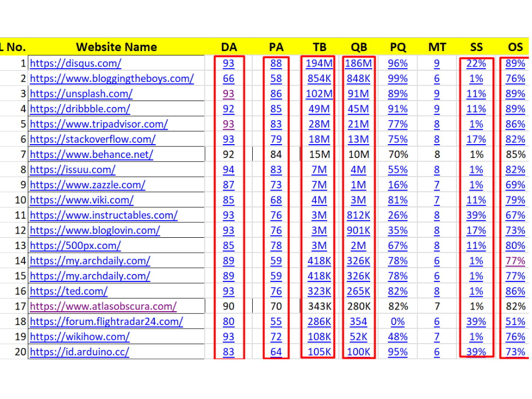The image size is (532, 399).
Task: Click PQ value 81% for viki
Action: tap(397, 200)
